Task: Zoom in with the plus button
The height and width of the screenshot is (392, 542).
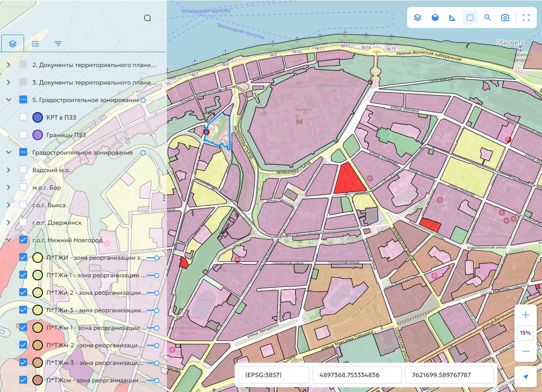Action: pos(526,315)
